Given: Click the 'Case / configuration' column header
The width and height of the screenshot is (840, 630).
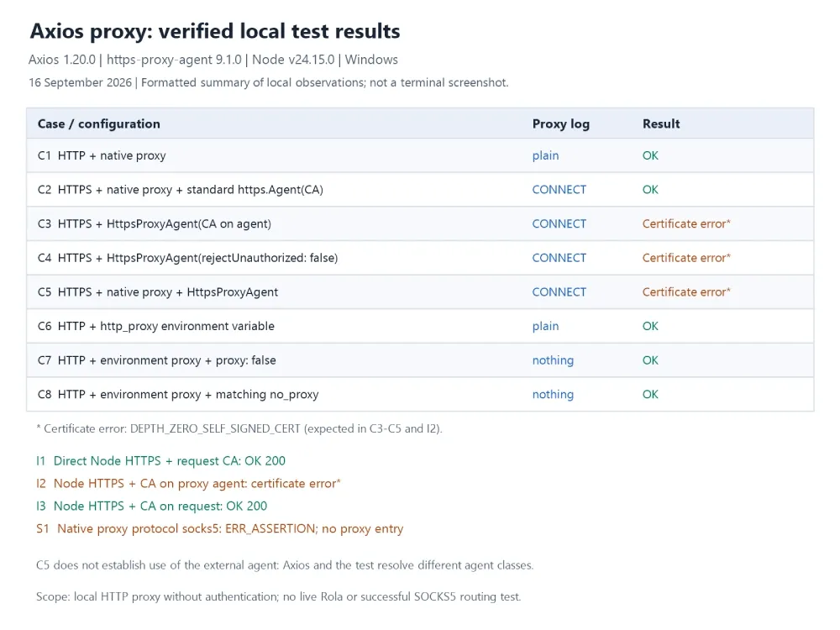Looking at the screenshot, I should pos(98,123).
